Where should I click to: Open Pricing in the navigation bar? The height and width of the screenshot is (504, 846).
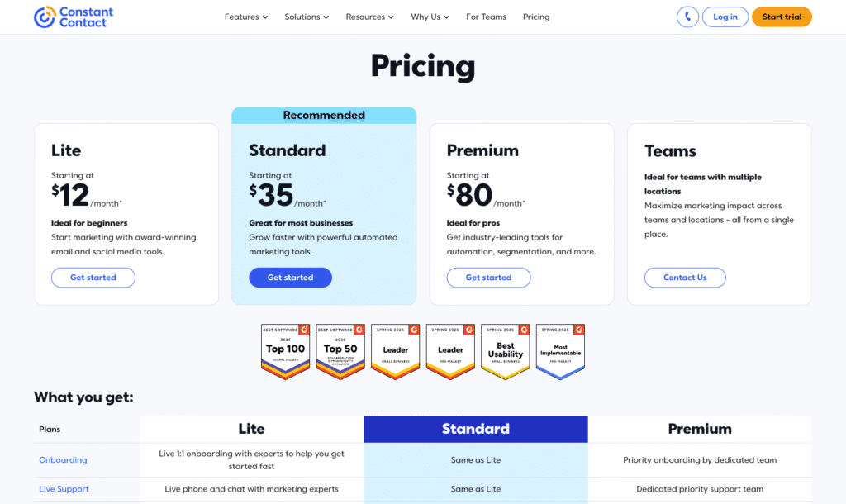coord(536,17)
